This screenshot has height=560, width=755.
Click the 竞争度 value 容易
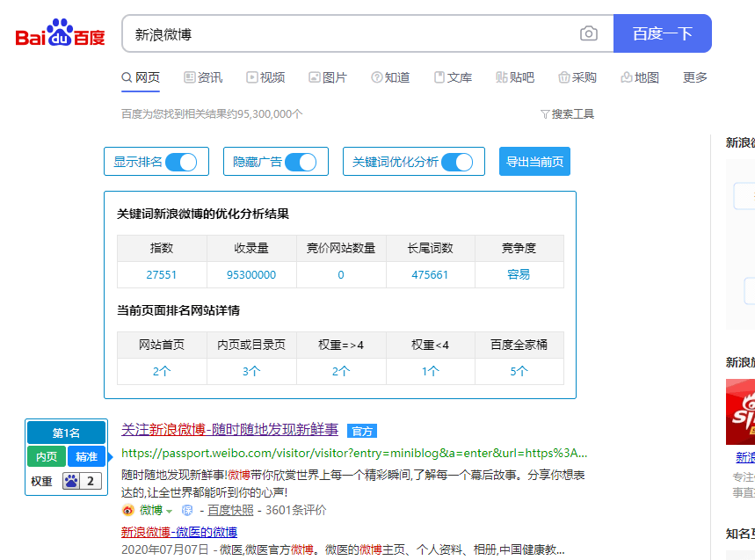519,274
